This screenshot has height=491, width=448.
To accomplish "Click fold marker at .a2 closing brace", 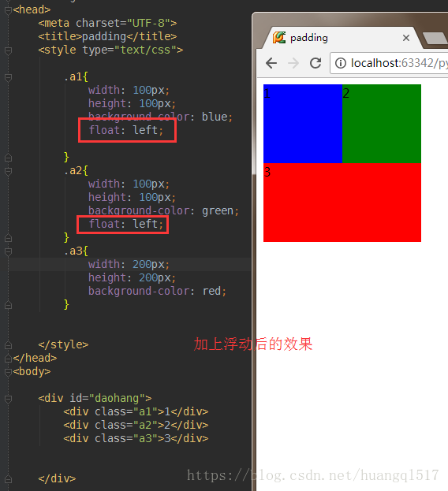I will (x=9, y=238).
